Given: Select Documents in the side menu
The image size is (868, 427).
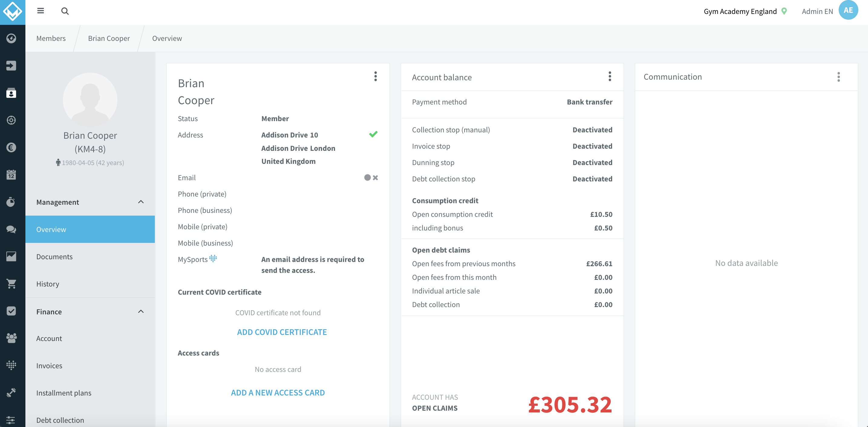Looking at the screenshot, I should [x=54, y=256].
